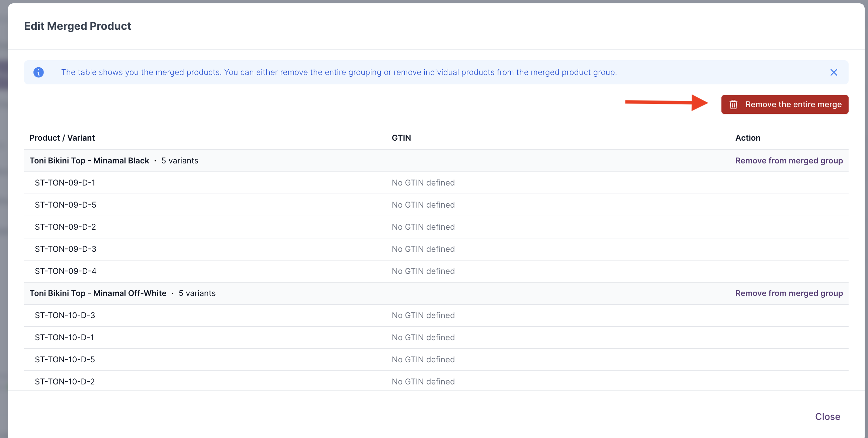Viewport: 868px width, 438px height.
Task: Click Toni Bikini Top - Minamal Off-White row
Action: pos(436,293)
